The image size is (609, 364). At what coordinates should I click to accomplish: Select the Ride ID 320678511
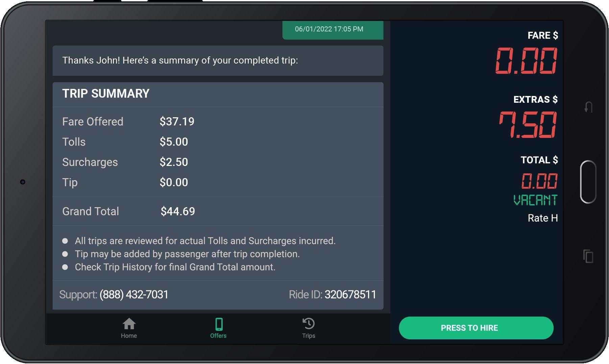click(x=350, y=295)
